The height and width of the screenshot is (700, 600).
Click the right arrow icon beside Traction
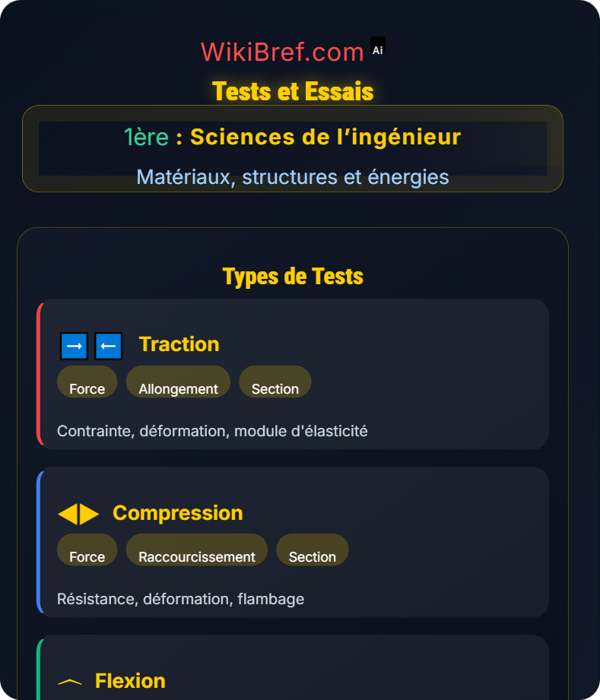tap(75, 346)
